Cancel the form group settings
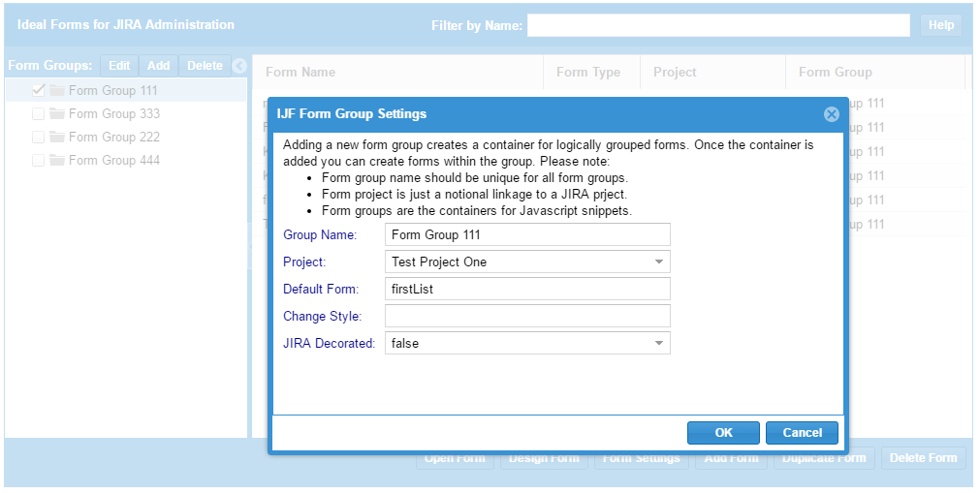The height and width of the screenshot is (493, 980). coord(802,433)
